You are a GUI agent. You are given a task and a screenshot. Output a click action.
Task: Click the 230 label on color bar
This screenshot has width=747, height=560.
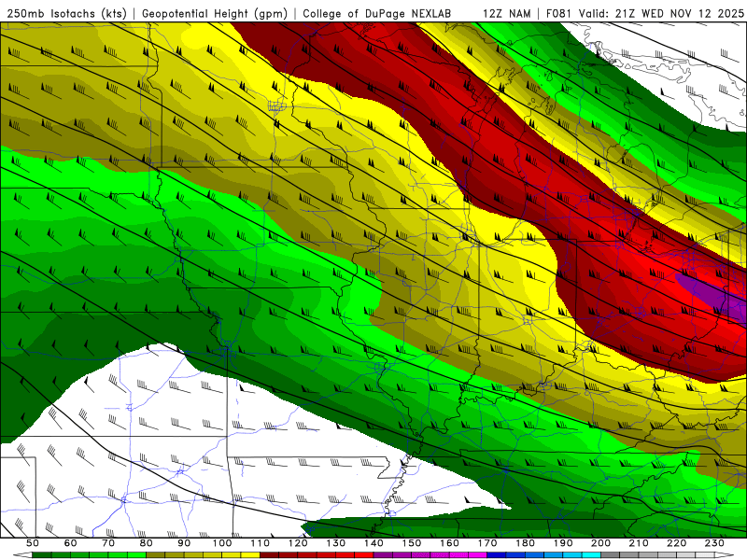coord(714,543)
